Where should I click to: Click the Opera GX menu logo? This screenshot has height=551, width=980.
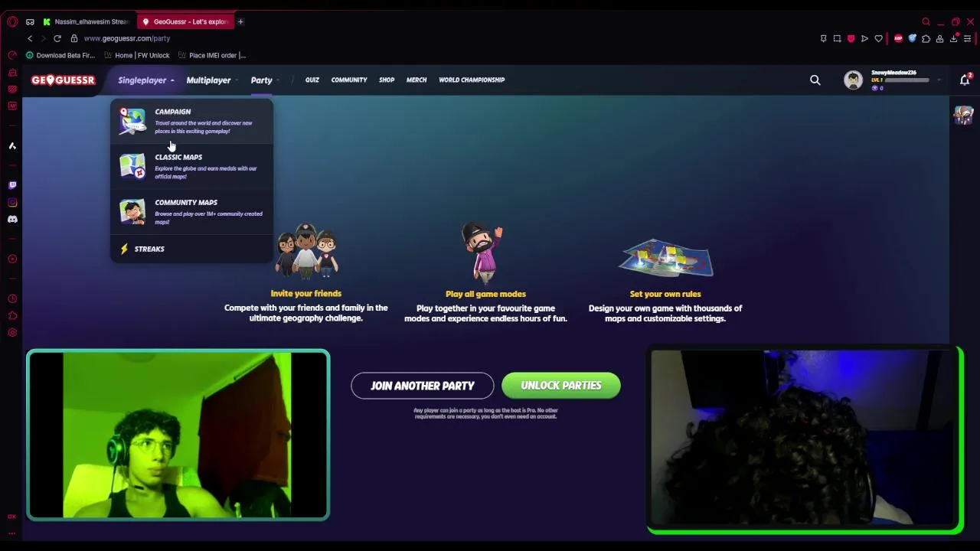click(x=12, y=21)
